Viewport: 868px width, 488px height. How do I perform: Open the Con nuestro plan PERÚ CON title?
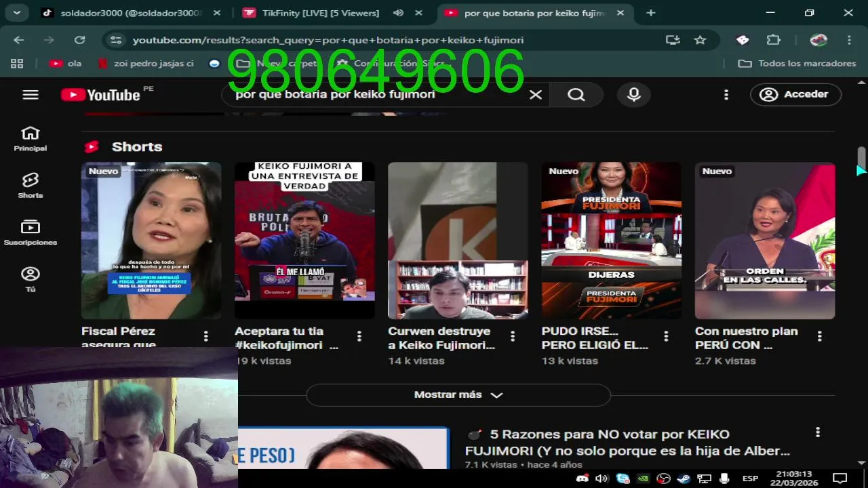[x=746, y=338]
